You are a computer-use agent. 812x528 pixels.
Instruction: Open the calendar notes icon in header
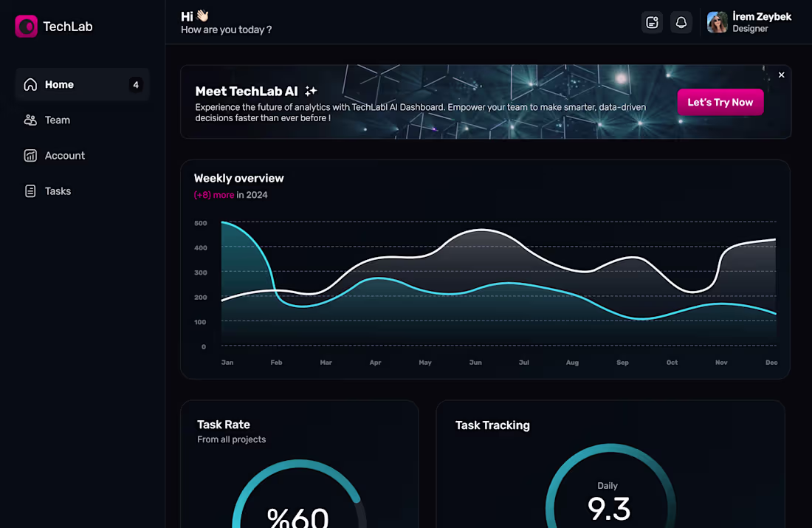(x=652, y=22)
